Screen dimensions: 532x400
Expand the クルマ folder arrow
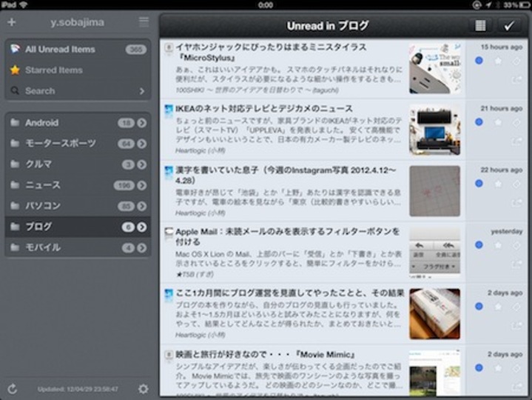click(142, 164)
